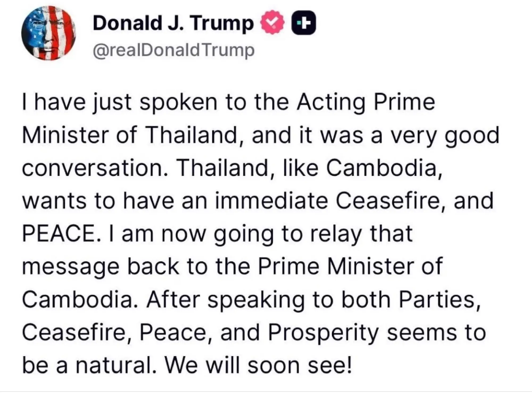Click the word "Prosperity" in the post
The image size is (532, 399).
point(323,332)
